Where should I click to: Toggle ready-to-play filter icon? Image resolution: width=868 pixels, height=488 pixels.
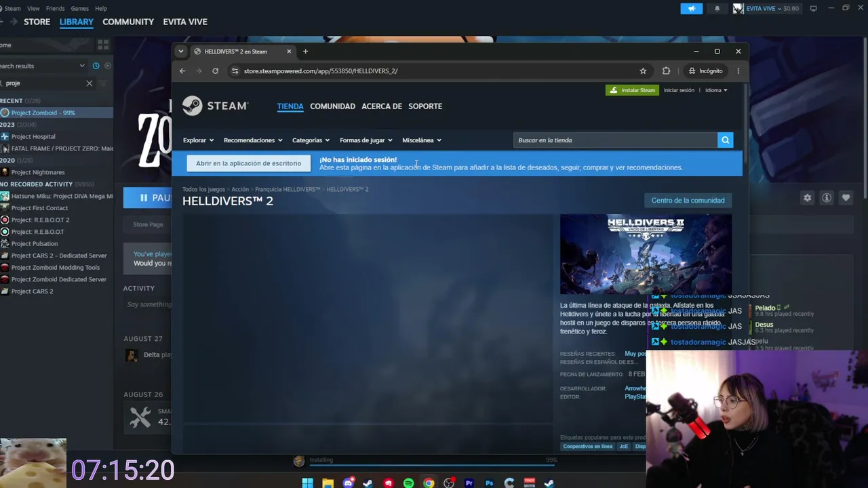[107, 66]
